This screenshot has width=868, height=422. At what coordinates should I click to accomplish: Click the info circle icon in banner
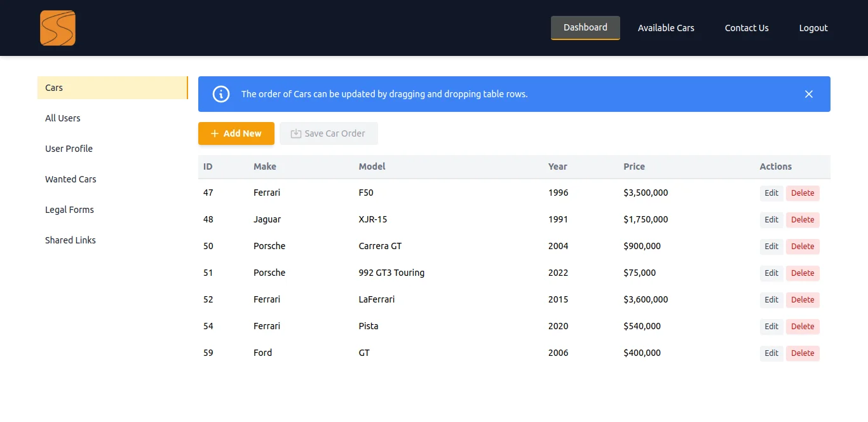click(220, 94)
